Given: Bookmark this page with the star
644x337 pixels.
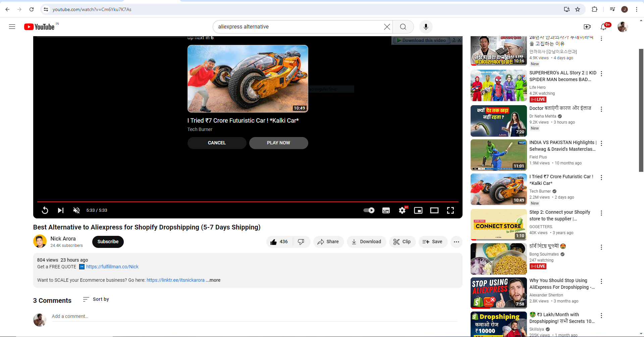Looking at the screenshot, I should click(x=578, y=9).
